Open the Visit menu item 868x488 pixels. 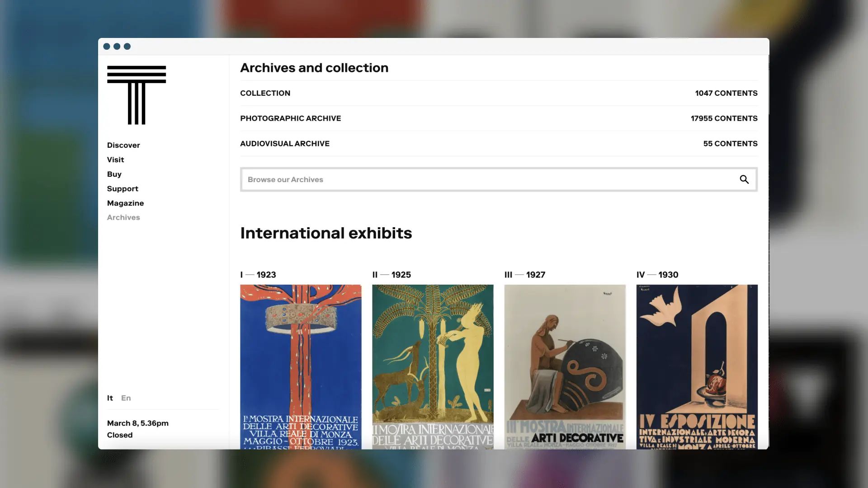click(x=115, y=160)
